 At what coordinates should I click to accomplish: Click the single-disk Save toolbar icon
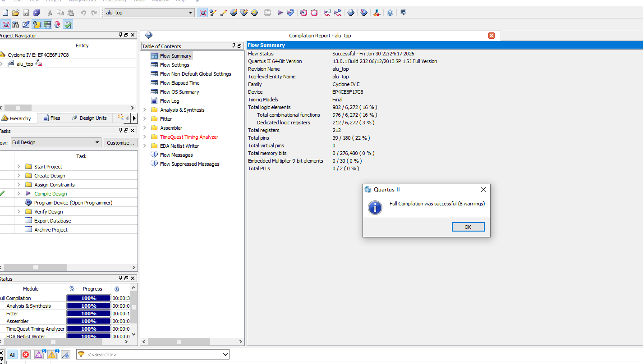26,13
